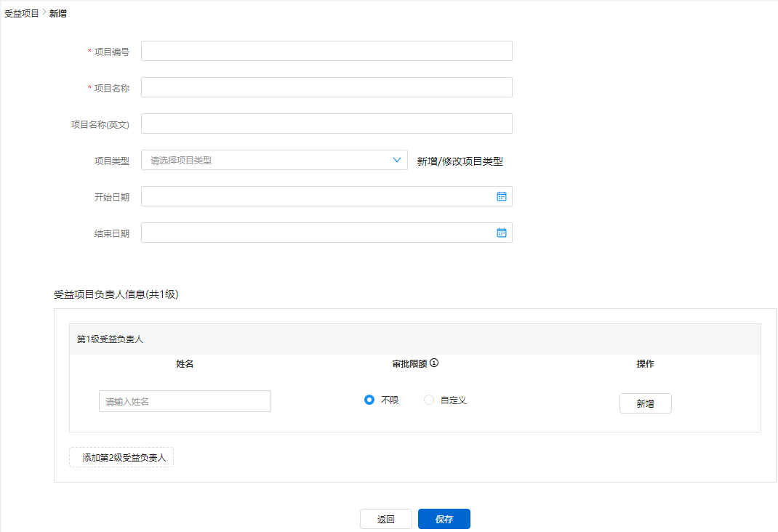Viewport: 778px width, 532px height.
Task: Click 新增 button in 操作 column
Action: pos(646,403)
